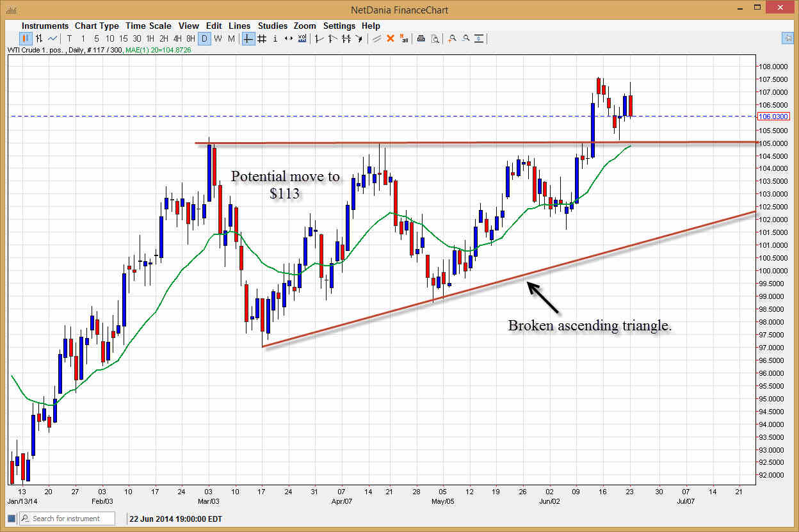Select the line chart type icon
Viewport: 799px width, 532px height.
52,38
